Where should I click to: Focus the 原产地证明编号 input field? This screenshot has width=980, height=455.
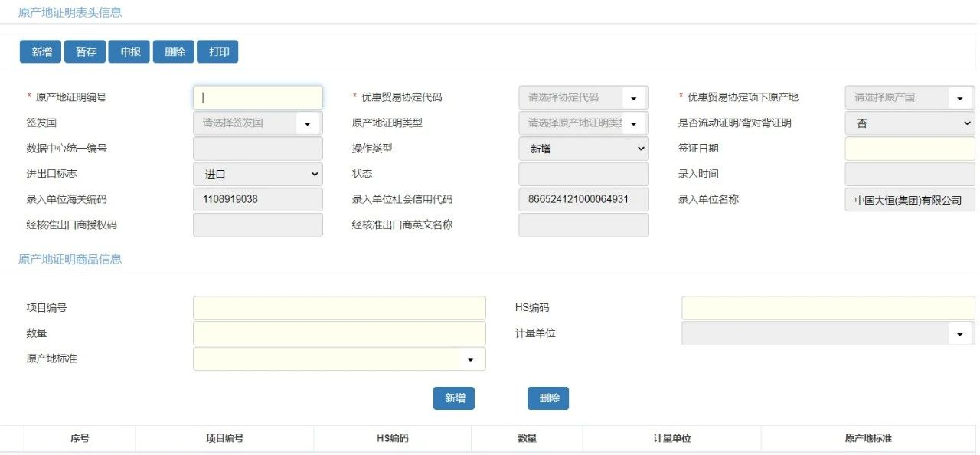click(258, 97)
